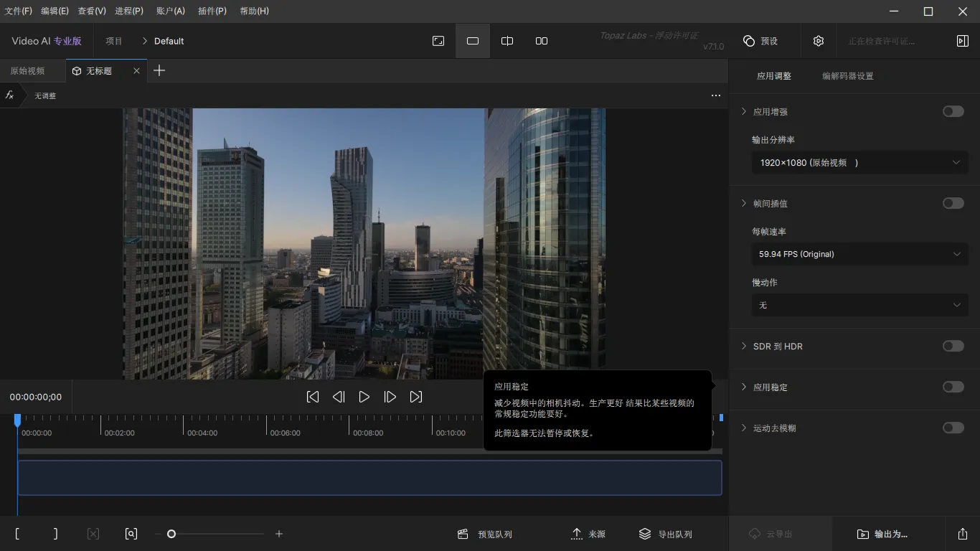Toggle the 应用稳定 switch
Viewport: 980px width, 551px height.
[953, 387]
